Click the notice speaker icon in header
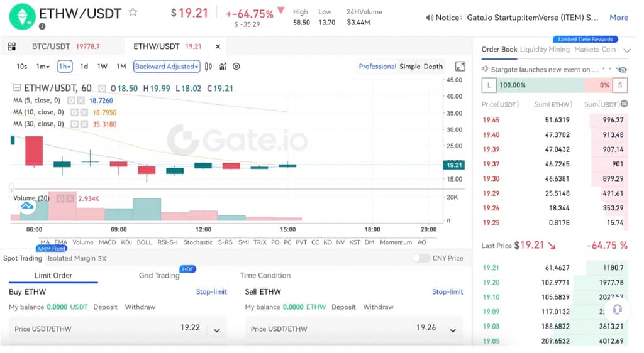Screen dimensions: 644x353 [x=429, y=18]
